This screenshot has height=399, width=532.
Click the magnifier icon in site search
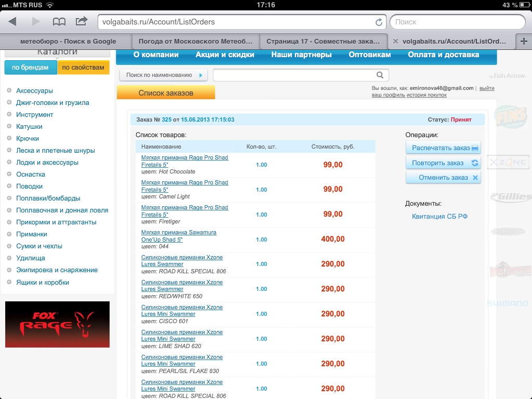coord(380,75)
